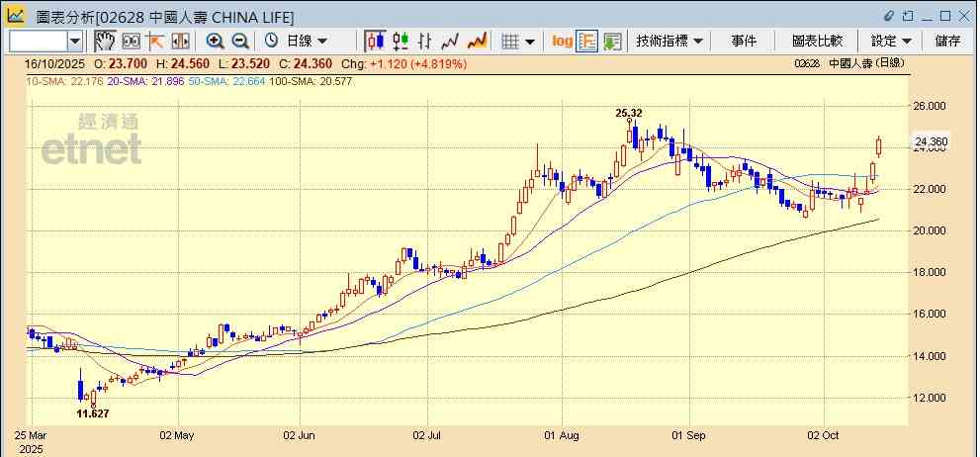980x457 pixels.
Task: Click the 圖表比較 chart compare button
Action: coord(817,41)
